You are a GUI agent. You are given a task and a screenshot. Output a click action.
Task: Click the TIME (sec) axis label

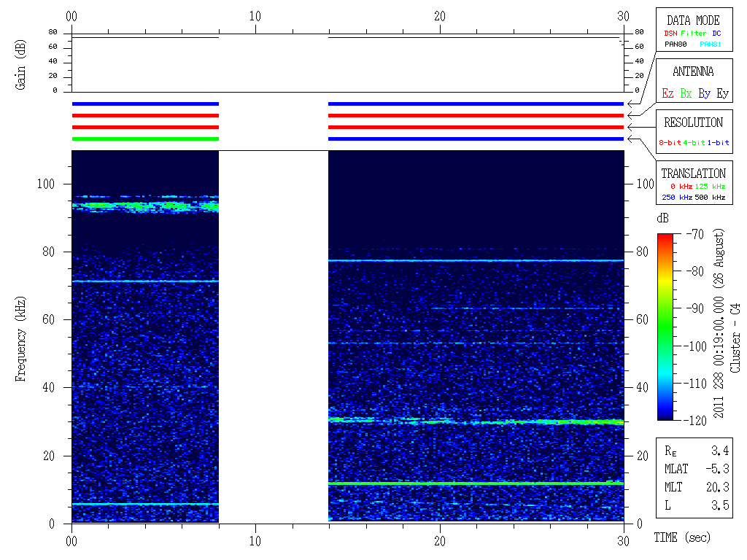pyautogui.click(x=681, y=538)
